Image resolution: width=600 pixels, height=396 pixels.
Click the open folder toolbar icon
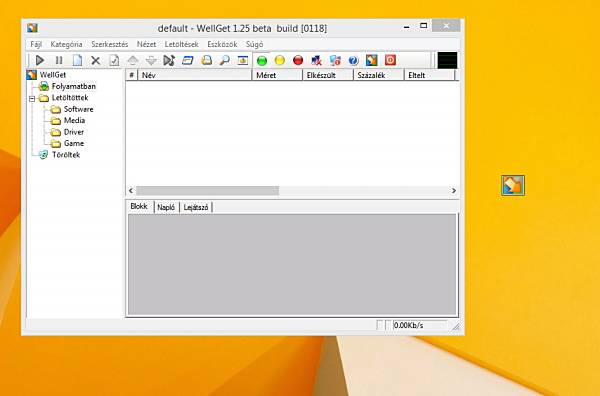tap(206, 60)
